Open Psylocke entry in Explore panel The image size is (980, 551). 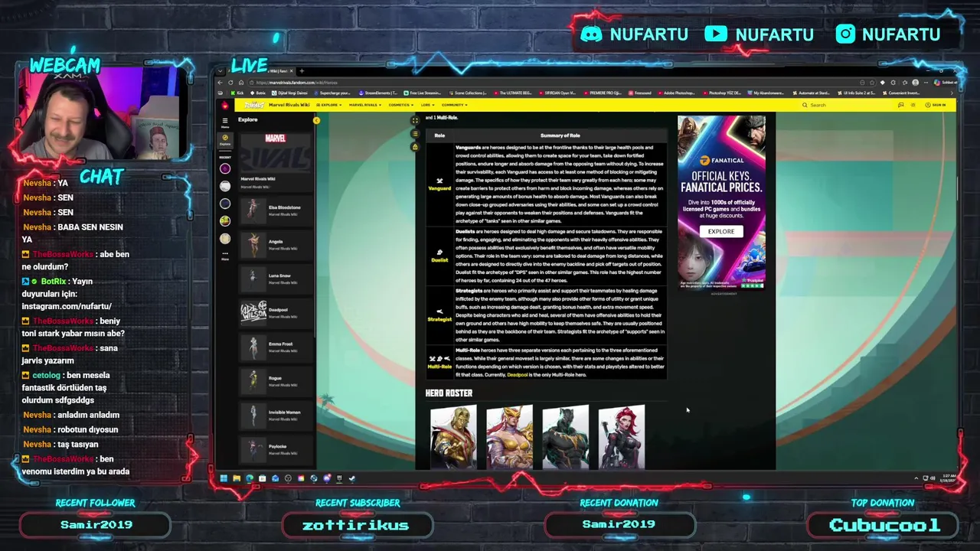tap(274, 448)
